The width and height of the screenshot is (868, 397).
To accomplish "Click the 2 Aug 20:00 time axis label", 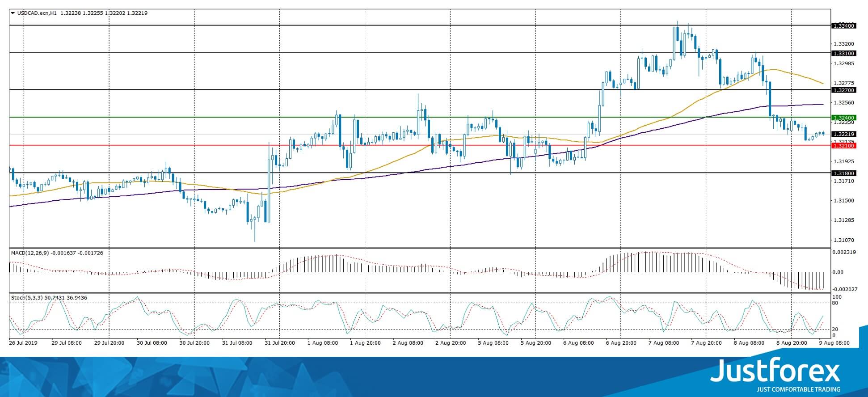I will click(450, 343).
